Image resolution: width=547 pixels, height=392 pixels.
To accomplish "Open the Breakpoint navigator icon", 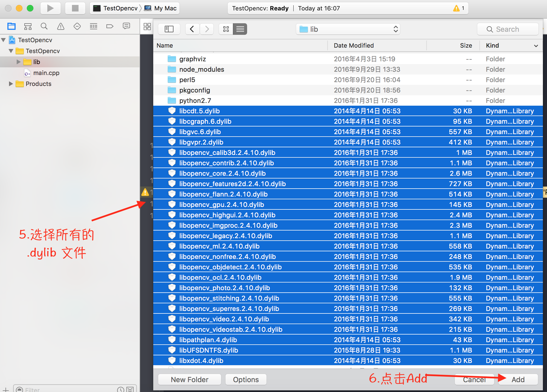I will tap(110, 26).
